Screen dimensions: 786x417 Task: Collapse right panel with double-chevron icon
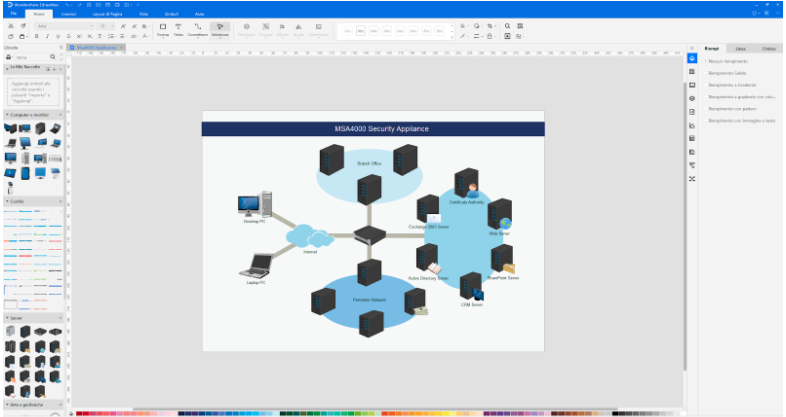pos(692,48)
